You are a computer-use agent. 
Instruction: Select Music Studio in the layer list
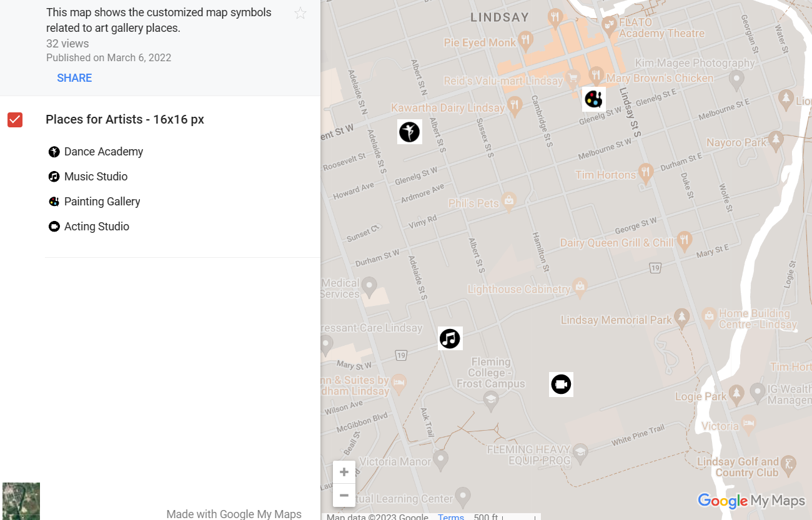pyautogui.click(x=96, y=177)
